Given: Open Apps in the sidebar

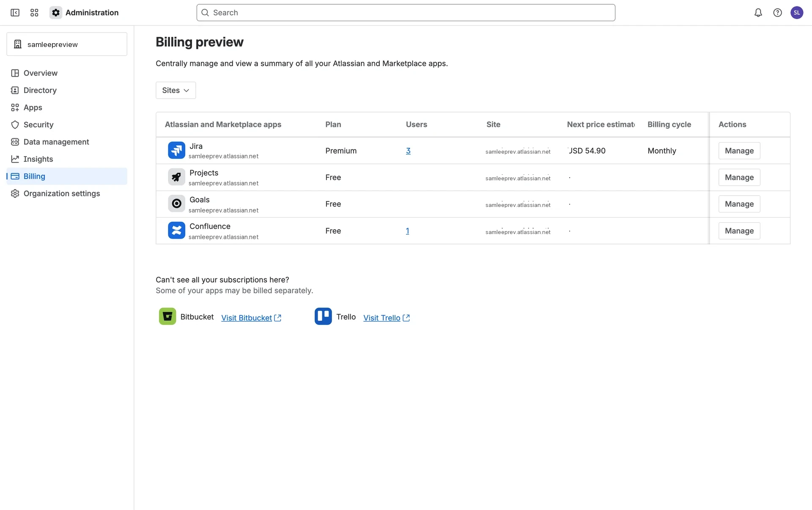Looking at the screenshot, I should tap(67, 108).
